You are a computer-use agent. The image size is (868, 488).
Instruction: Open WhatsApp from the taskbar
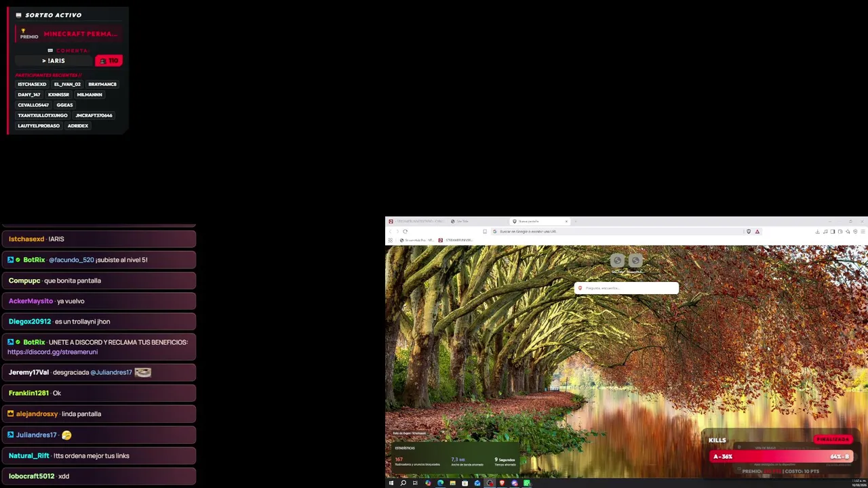(x=527, y=483)
